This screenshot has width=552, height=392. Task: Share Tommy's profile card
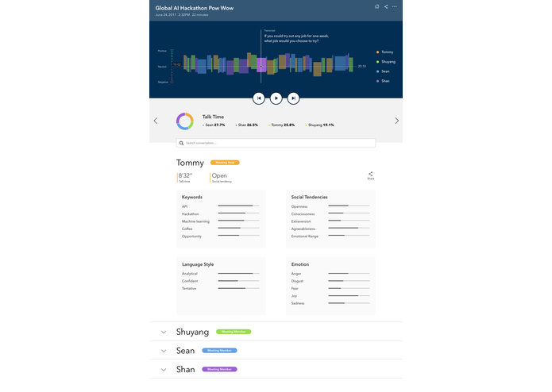point(371,175)
